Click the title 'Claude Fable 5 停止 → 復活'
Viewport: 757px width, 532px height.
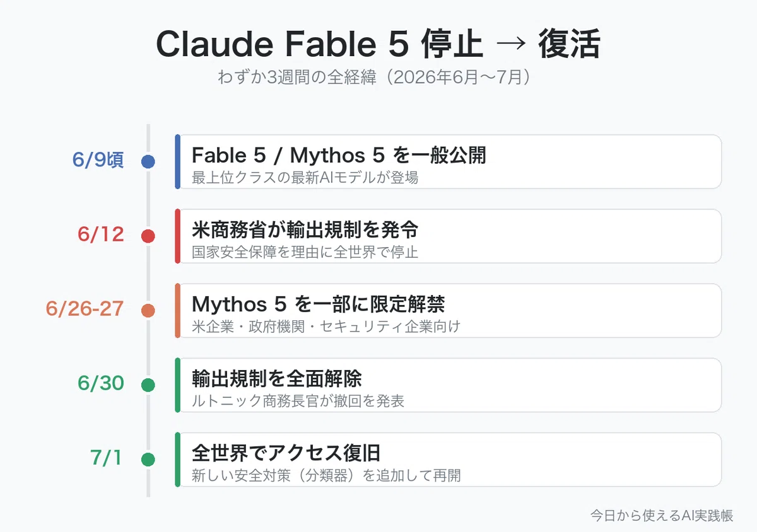tap(378, 45)
